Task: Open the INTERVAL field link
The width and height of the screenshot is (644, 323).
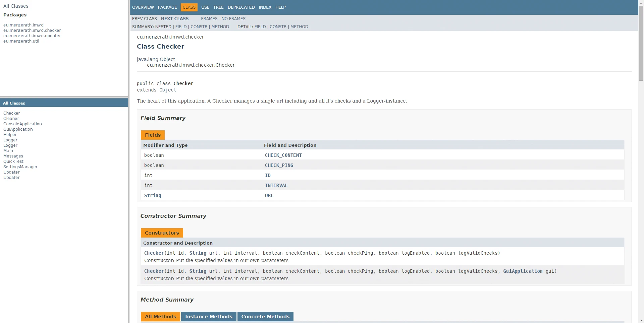Action: click(x=276, y=185)
